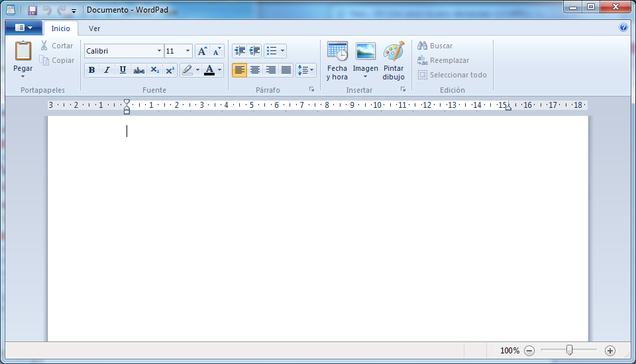636x364 pixels.
Task: Toggle superscript formatting
Action: pos(170,70)
